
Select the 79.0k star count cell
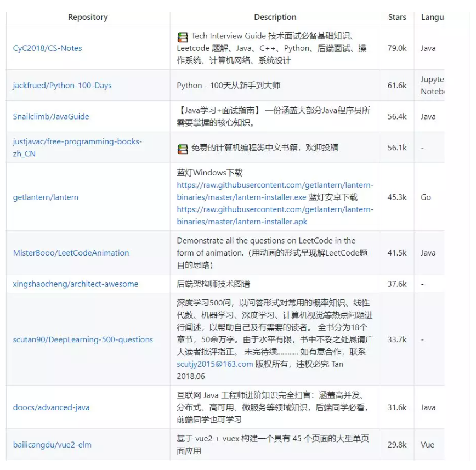[x=397, y=48]
